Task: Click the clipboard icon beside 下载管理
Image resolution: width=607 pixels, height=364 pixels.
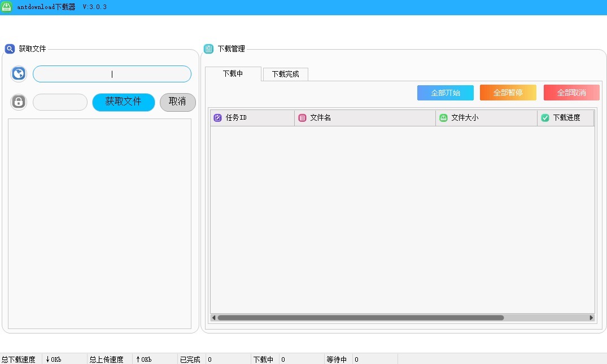Action: tap(208, 49)
